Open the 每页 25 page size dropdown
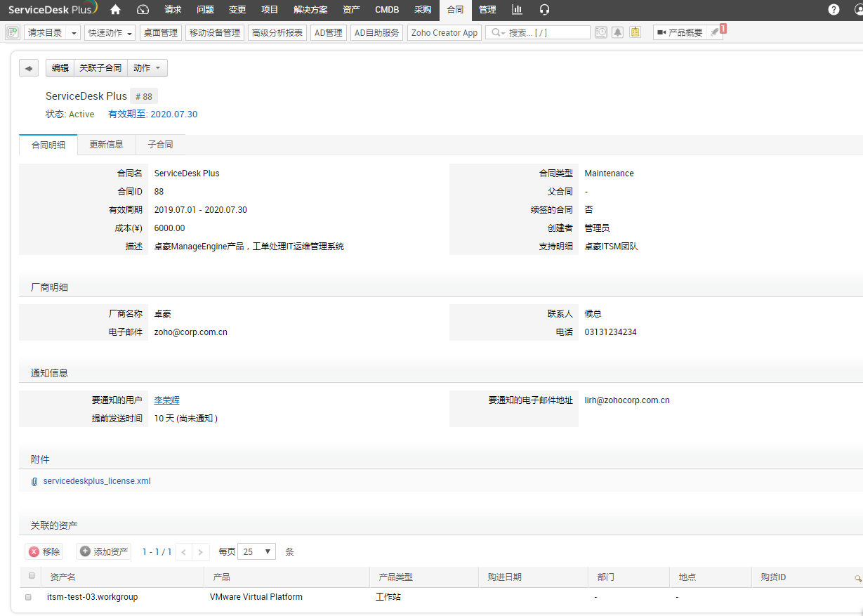This screenshot has height=616, width=863. (256, 552)
